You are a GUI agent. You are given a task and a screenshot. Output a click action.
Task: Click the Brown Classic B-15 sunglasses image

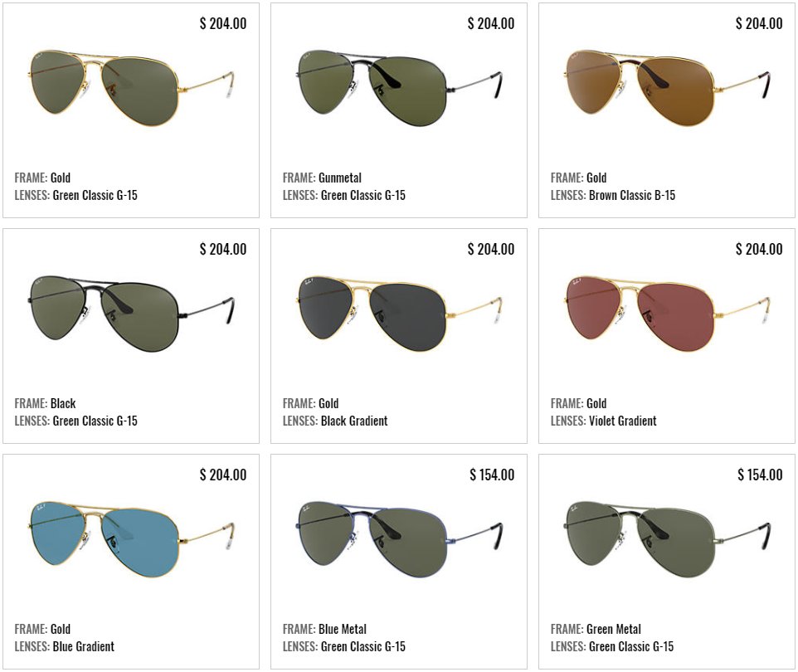[667, 88]
